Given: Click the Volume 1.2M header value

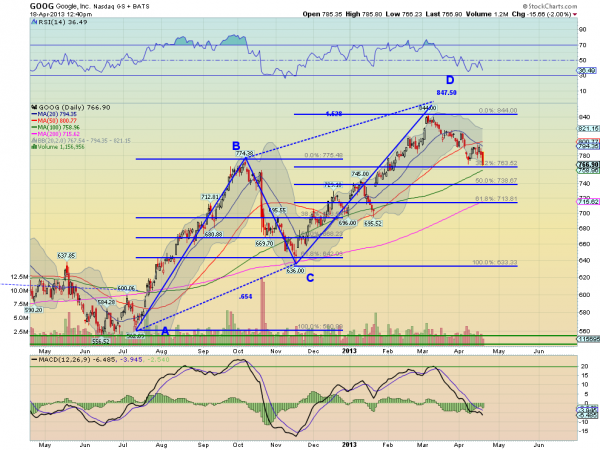Looking at the screenshot, I should coord(487,14).
